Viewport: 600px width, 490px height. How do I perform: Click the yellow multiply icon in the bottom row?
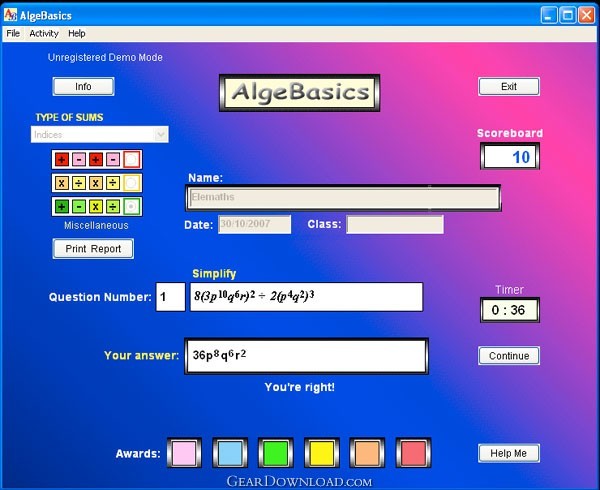pyautogui.click(x=96, y=207)
